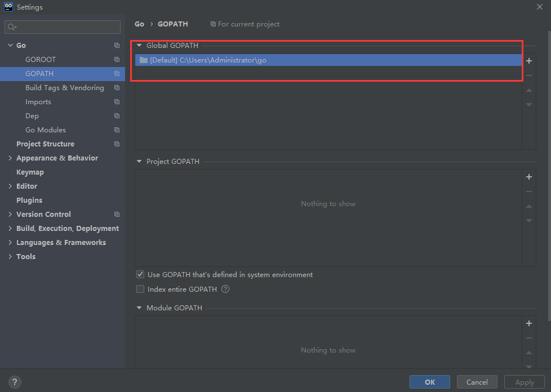
Task: Click the move-down arrow for Project GOPATH
Action: [x=529, y=221]
